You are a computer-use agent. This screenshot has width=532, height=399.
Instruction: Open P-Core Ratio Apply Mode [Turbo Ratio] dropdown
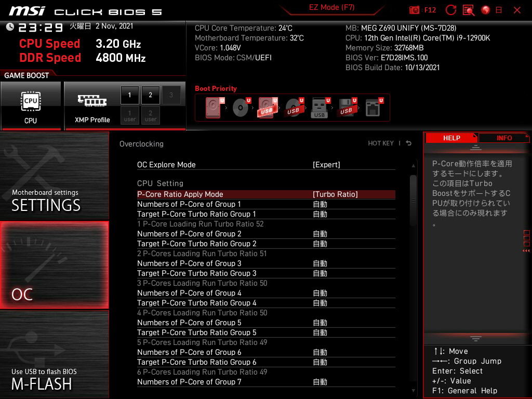pos(335,194)
